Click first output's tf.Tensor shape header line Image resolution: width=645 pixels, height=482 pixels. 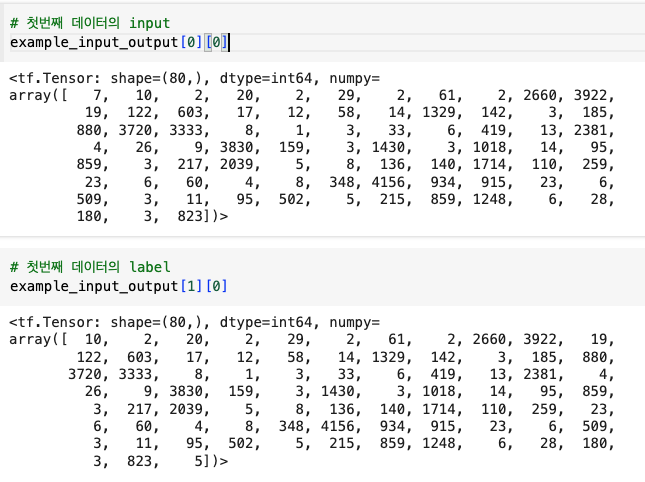(x=195, y=78)
